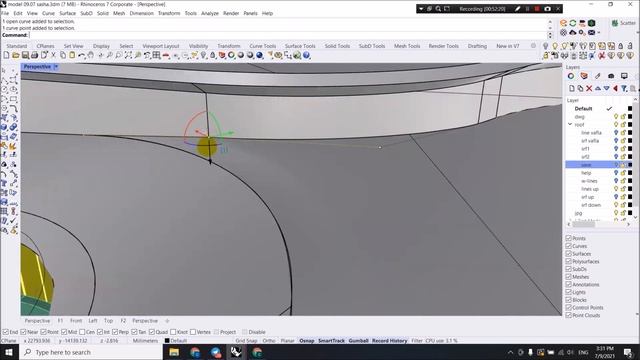Viewport: 640px width, 360px height.
Task: Toggle the Ortho status bar button
Action: (269, 340)
